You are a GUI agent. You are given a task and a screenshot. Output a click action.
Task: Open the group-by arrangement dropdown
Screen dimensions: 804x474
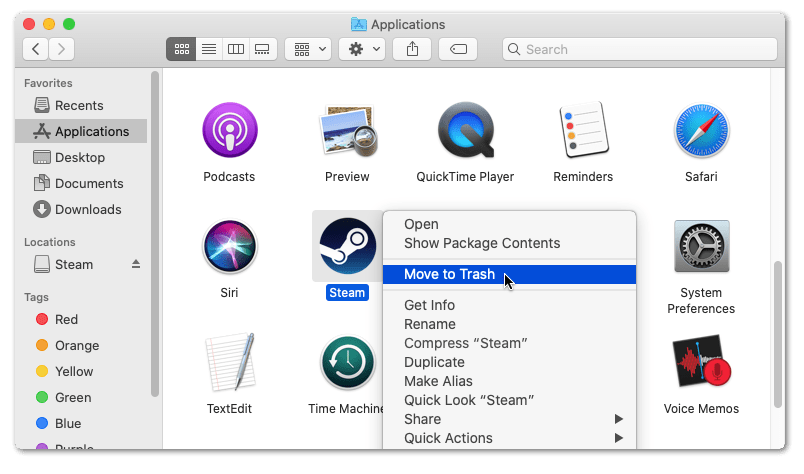(308, 49)
